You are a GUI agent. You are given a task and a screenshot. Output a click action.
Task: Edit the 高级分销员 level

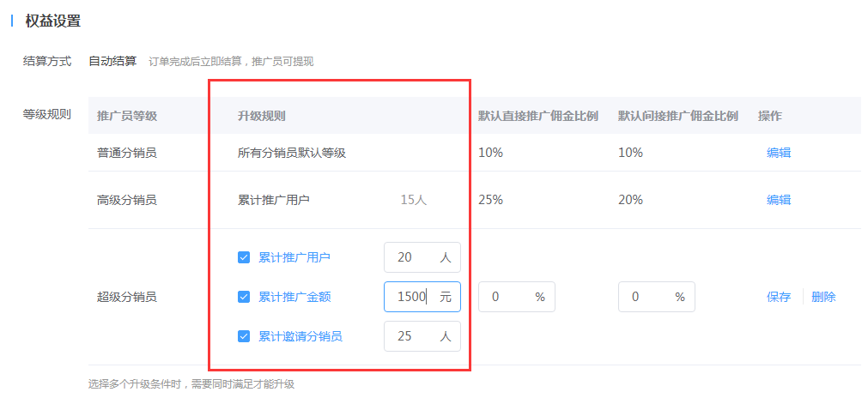778,200
